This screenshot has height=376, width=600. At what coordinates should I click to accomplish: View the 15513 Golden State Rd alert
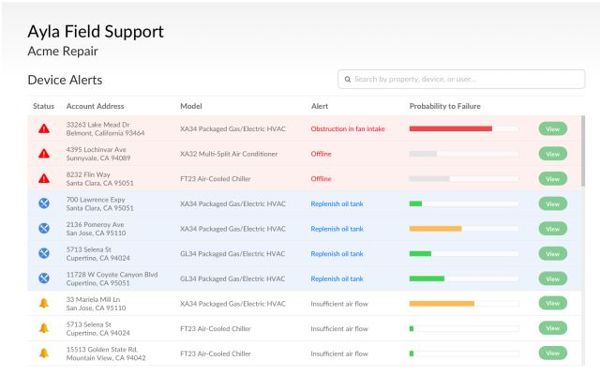point(553,353)
